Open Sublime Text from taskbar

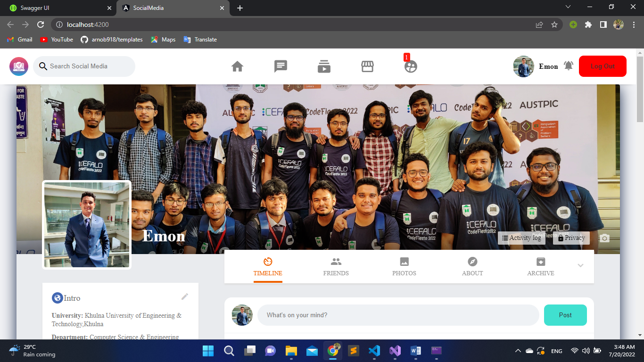(x=354, y=351)
